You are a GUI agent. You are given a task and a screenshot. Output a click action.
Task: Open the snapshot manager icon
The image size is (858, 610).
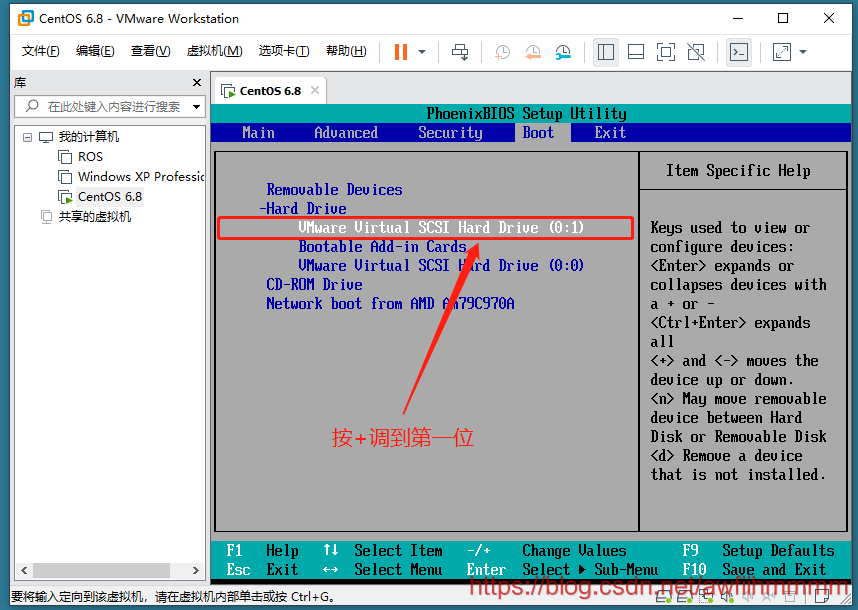pos(563,52)
